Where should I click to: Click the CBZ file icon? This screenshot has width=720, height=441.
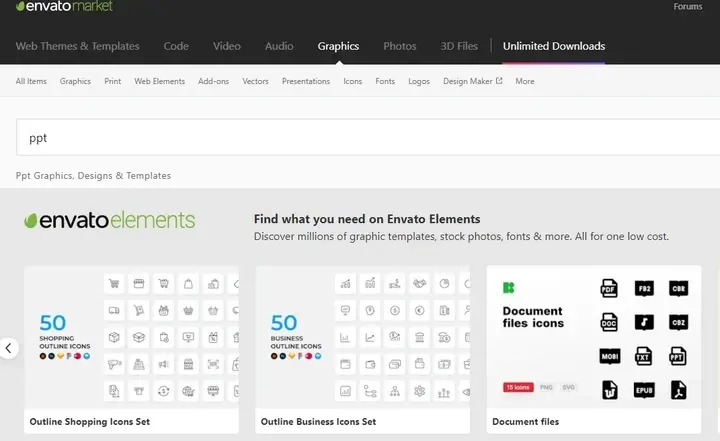click(x=679, y=322)
